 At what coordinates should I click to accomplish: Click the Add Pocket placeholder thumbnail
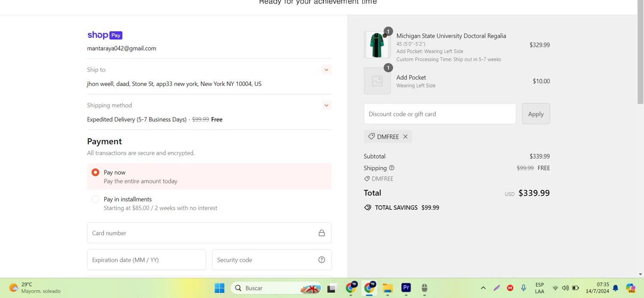click(377, 81)
